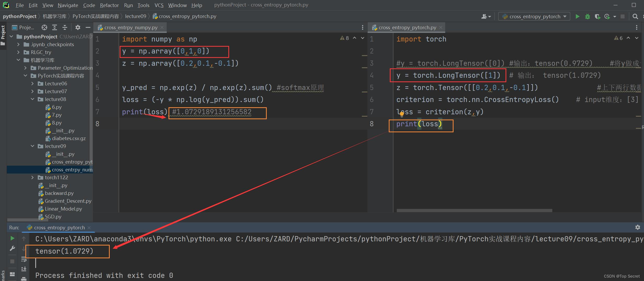644x281 pixels.
Task: Switch to cross_entrpy_numpy.py editor tab
Action: 131,27
